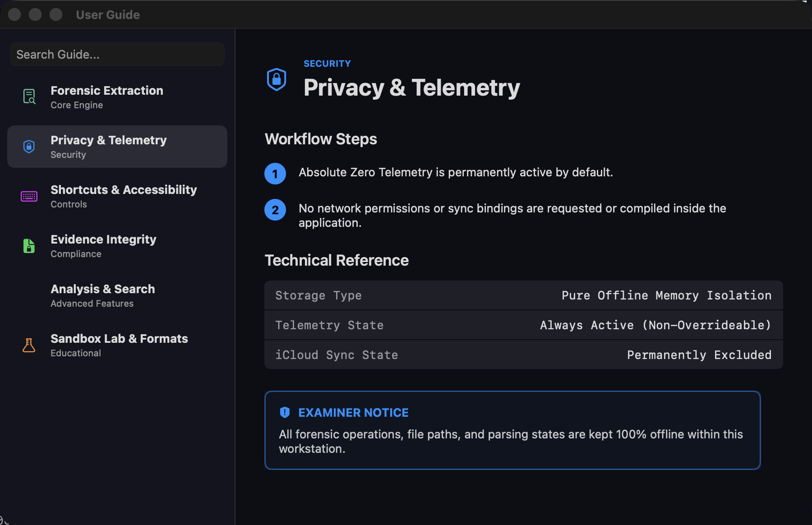
Task: Minimize the User Guide window
Action: coord(35,14)
